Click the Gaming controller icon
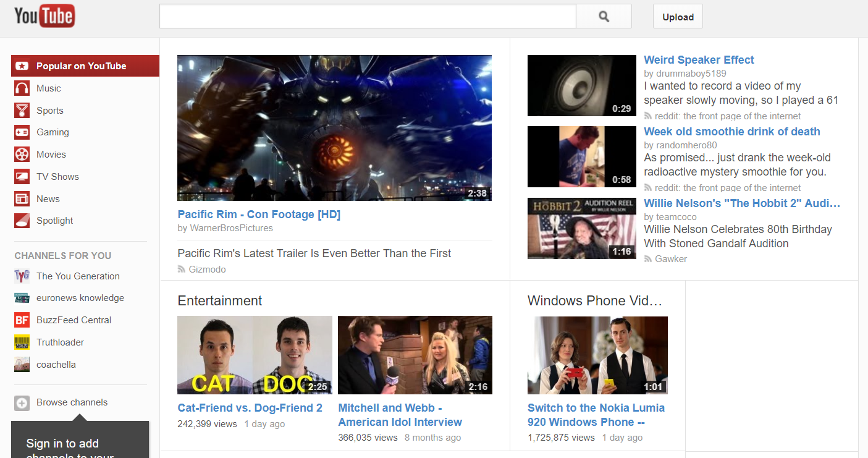The image size is (868, 458). (x=22, y=132)
